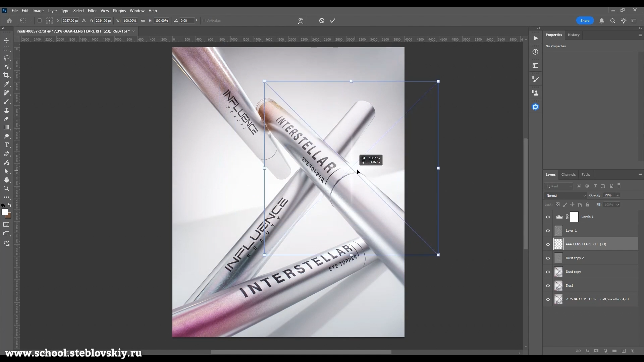
Task: Pick the Eyedropper tool
Action: coord(6,84)
